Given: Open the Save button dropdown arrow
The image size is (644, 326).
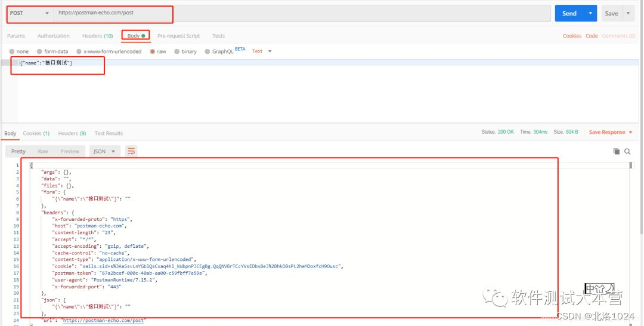Looking at the screenshot, I should point(628,14).
